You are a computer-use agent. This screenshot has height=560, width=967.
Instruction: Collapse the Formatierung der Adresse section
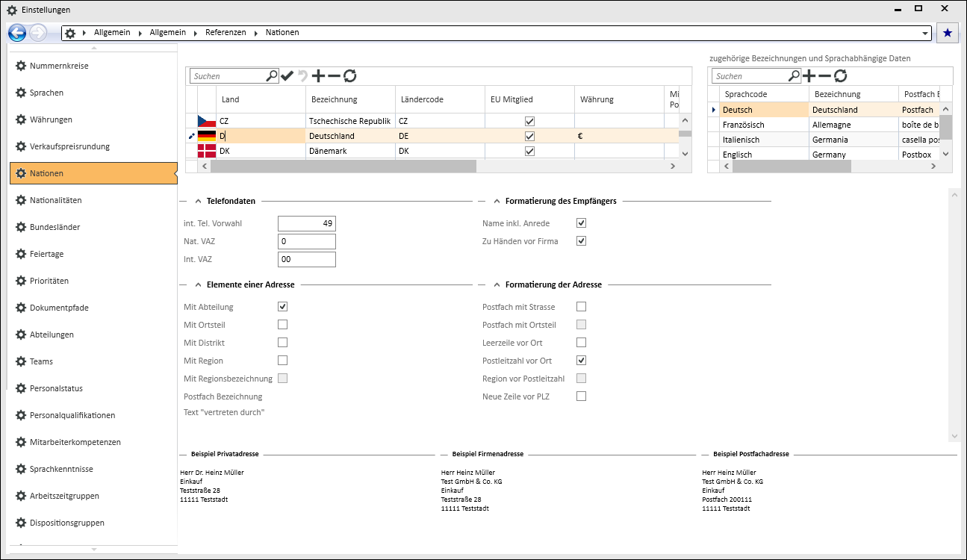[497, 284]
